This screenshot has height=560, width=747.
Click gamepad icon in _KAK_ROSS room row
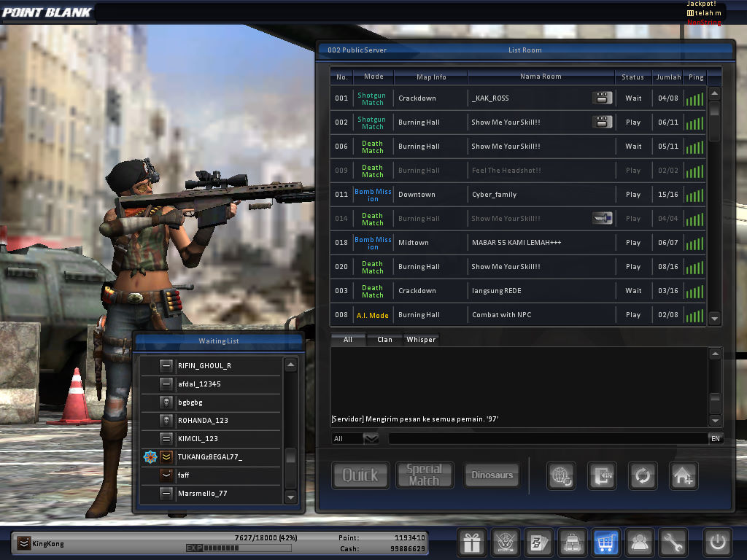pos(602,98)
